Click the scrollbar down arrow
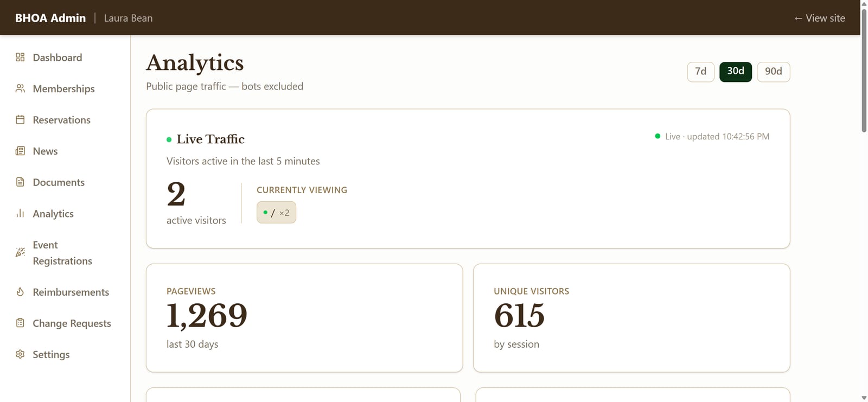Image resolution: width=868 pixels, height=402 pixels. click(864, 398)
